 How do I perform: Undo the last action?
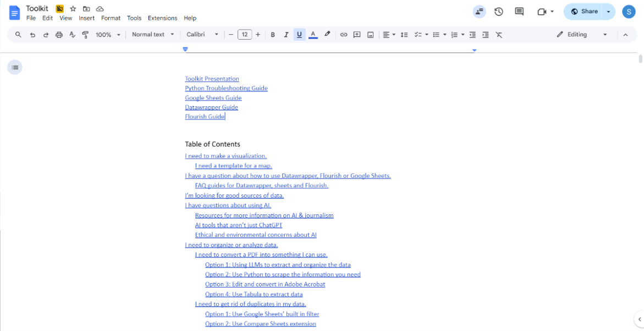[x=32, y=35]
